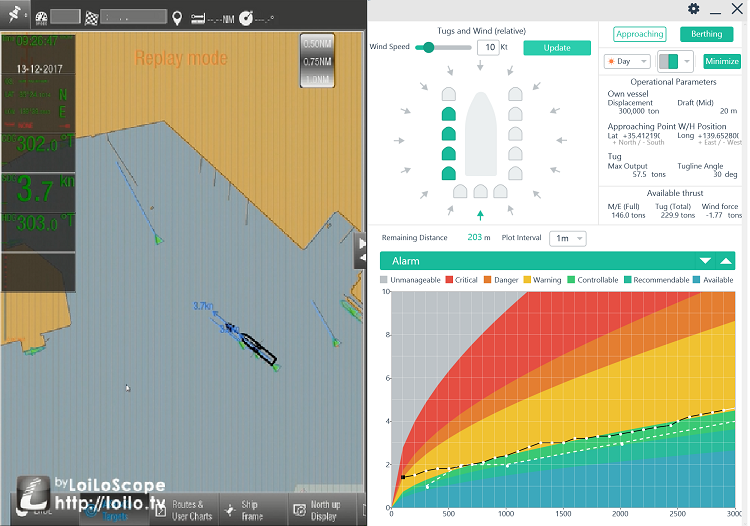
Task: Click the pushpin icon in top toolbar
Action: (15, 15)
